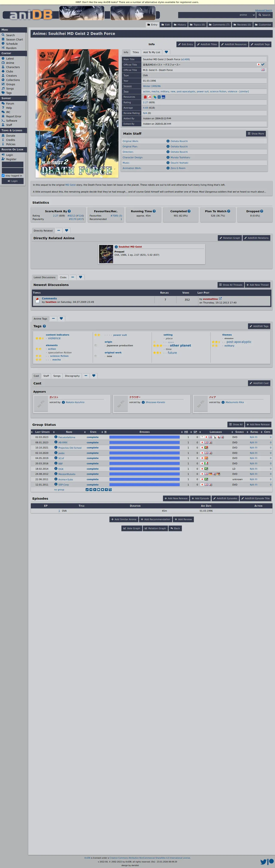The image size is (275, 868).
Task: Click the Edit Entry button
Action: [186, 44]
